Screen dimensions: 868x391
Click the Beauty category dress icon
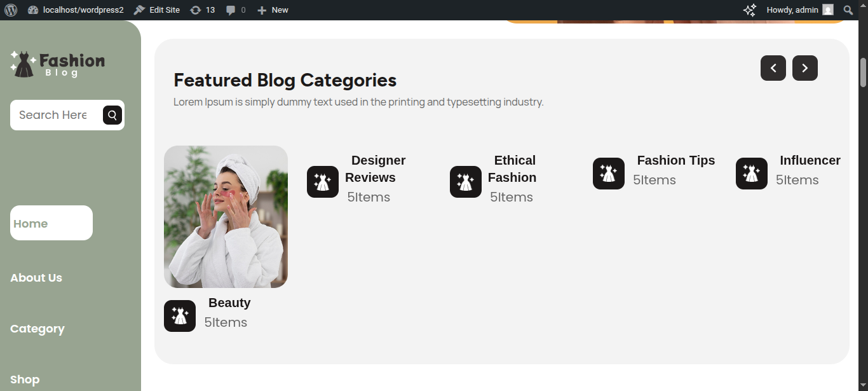(180, 316)
